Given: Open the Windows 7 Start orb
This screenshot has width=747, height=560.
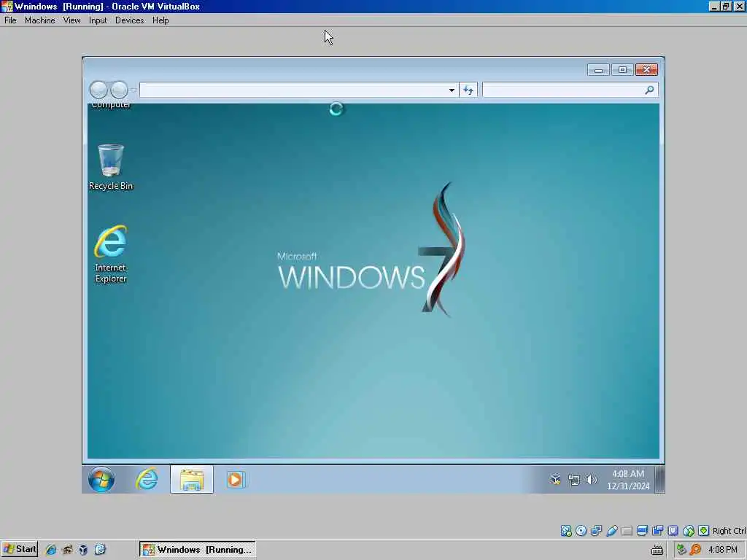Looking at the screenshot, I should point(101,479).
